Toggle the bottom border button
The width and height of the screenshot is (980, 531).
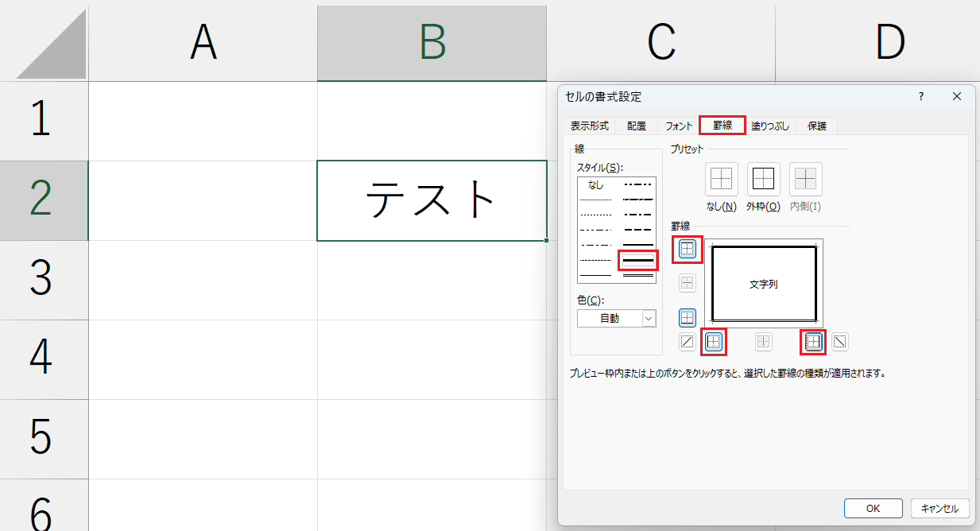coord(688,318)
